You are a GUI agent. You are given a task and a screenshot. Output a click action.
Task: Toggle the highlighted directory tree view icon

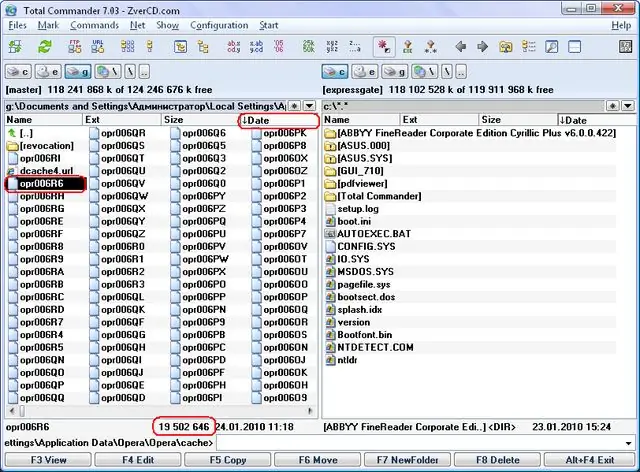point(180,47)
